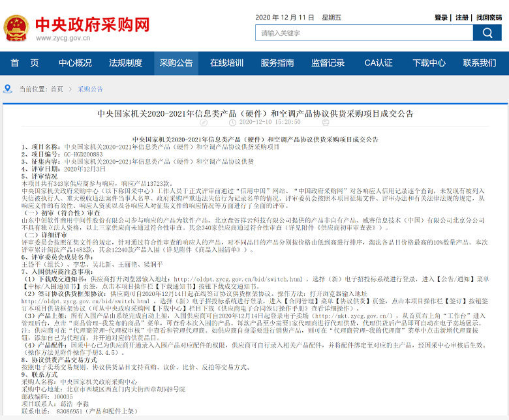Click the magnifier search button
This screenshot has height=420, width=509.
[487, 33]
